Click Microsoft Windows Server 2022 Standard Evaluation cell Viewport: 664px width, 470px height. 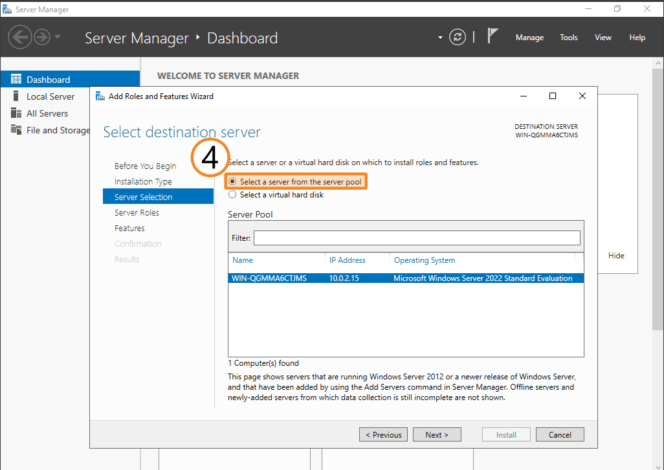(x=483, y=278)
